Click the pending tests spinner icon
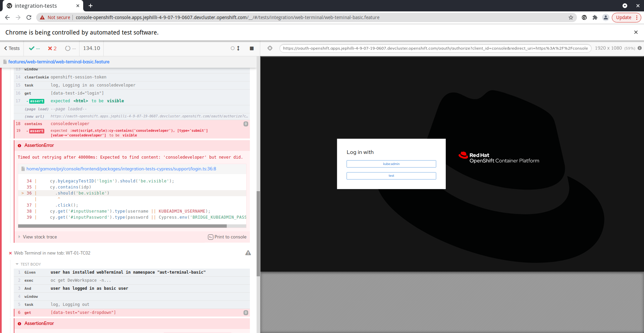644x333 pixels. [68, 48]
